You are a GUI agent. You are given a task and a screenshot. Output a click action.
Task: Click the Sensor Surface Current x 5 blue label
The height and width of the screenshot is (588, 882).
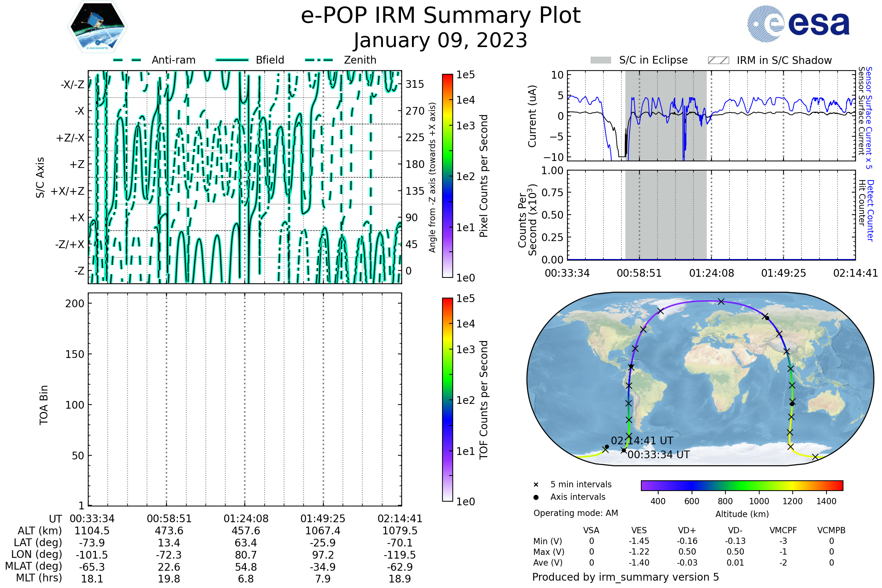point(868,118)
